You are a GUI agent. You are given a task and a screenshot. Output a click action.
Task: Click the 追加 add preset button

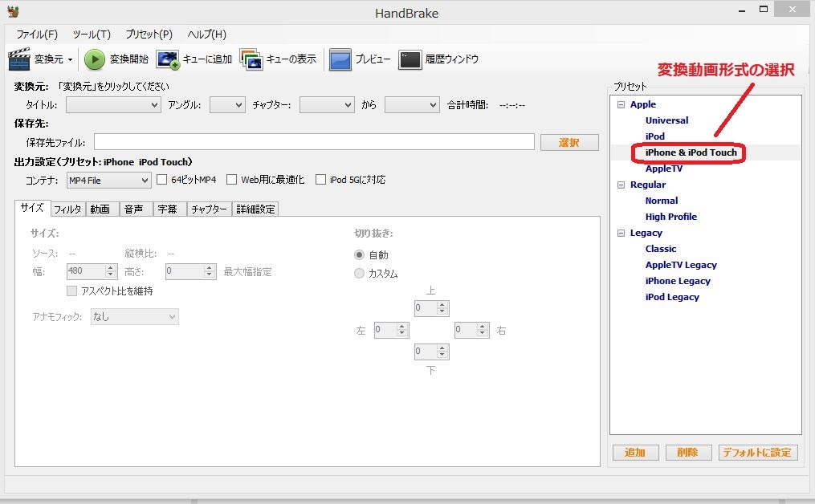click(x=635, y=453)
